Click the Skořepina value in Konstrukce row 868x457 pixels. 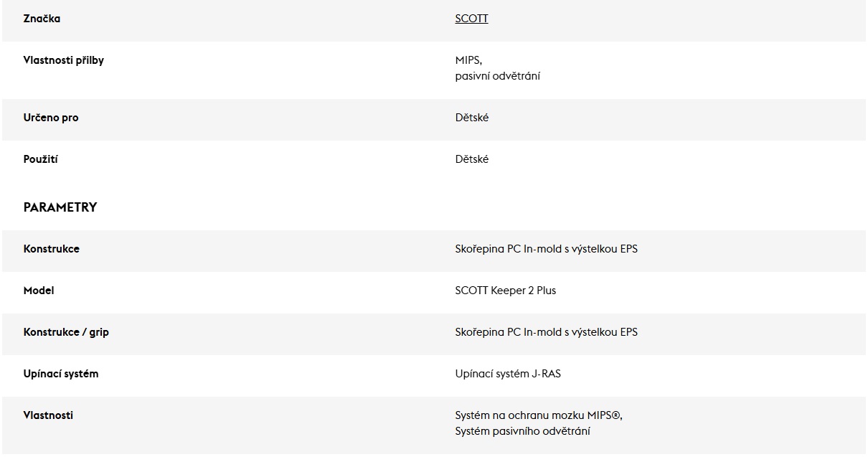(x=546, y=249)
